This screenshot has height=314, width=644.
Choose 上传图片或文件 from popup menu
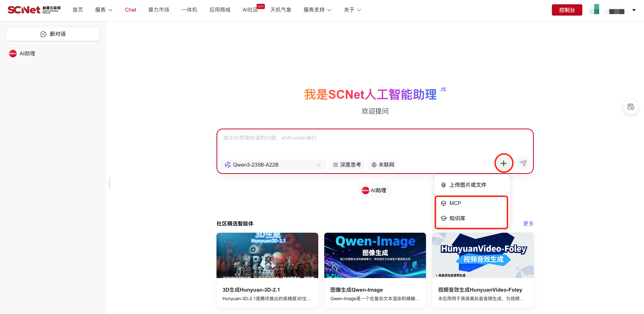click(x=468, y=185)
